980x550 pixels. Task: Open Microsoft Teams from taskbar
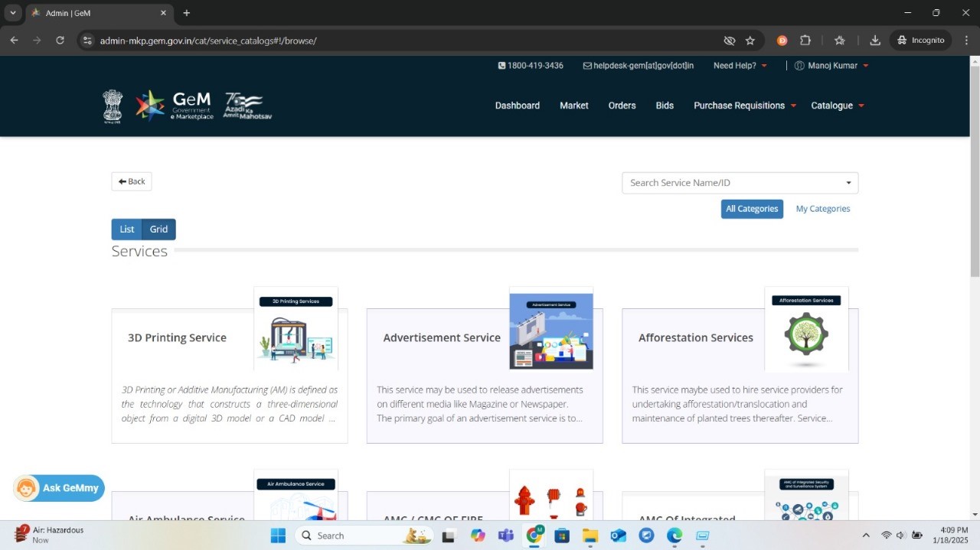(505, 535)
